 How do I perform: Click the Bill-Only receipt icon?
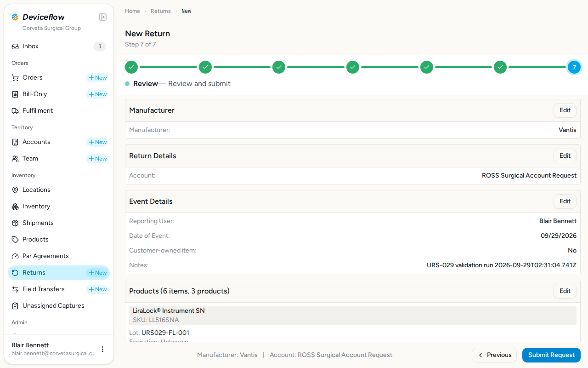[x=15, y=94]
